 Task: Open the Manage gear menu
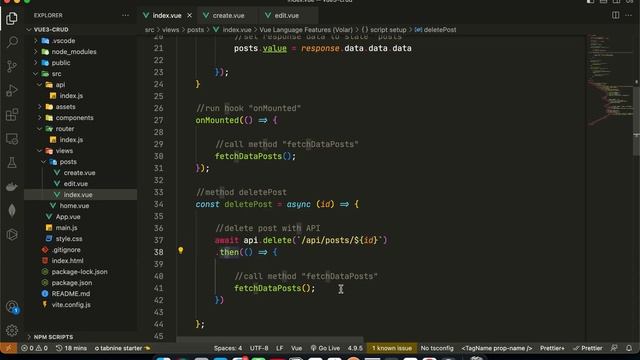(12, 330)
